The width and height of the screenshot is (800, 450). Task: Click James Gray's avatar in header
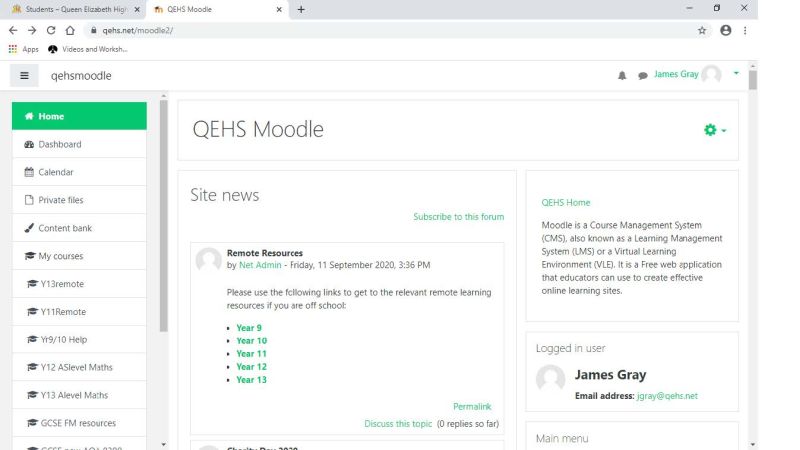[711, 74]
